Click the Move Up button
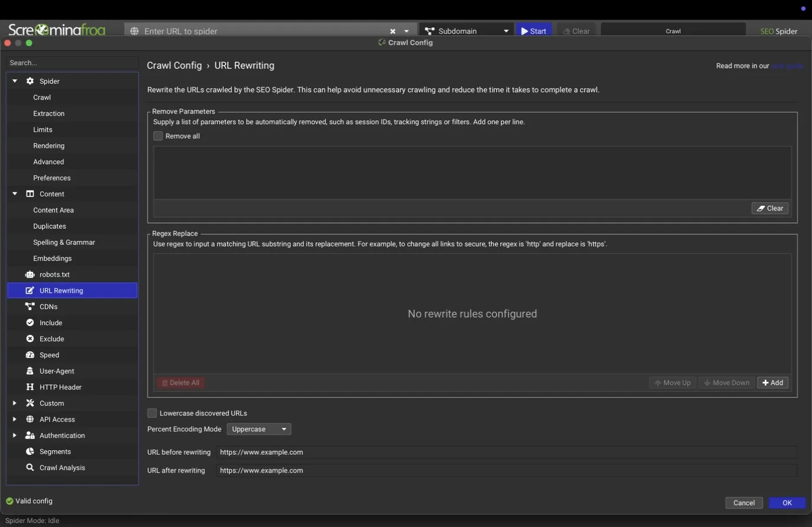Image resolution: width=812 pixels, height=527 pixels. (x=672, y=383)
